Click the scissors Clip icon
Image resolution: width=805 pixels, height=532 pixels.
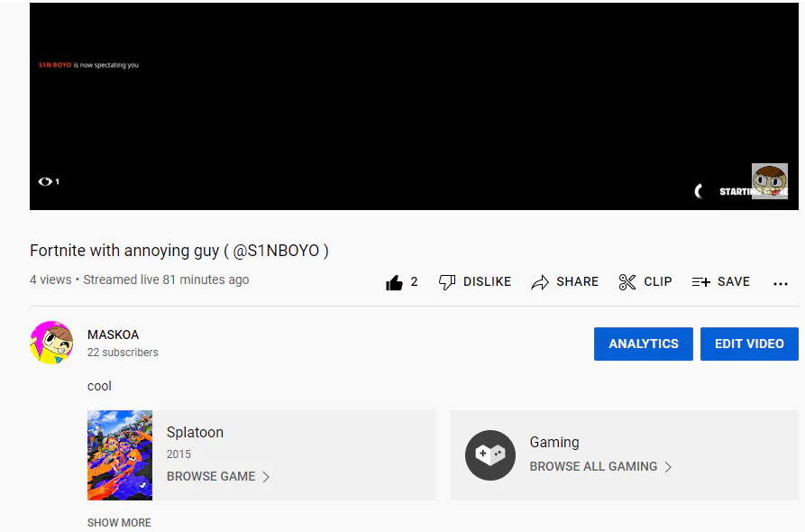point(627,282)
